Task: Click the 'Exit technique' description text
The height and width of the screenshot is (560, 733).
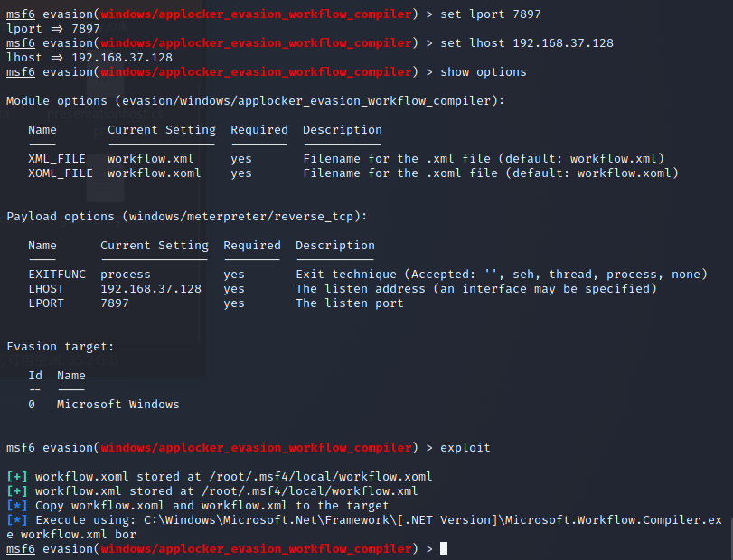Action: tap(502, 275)
